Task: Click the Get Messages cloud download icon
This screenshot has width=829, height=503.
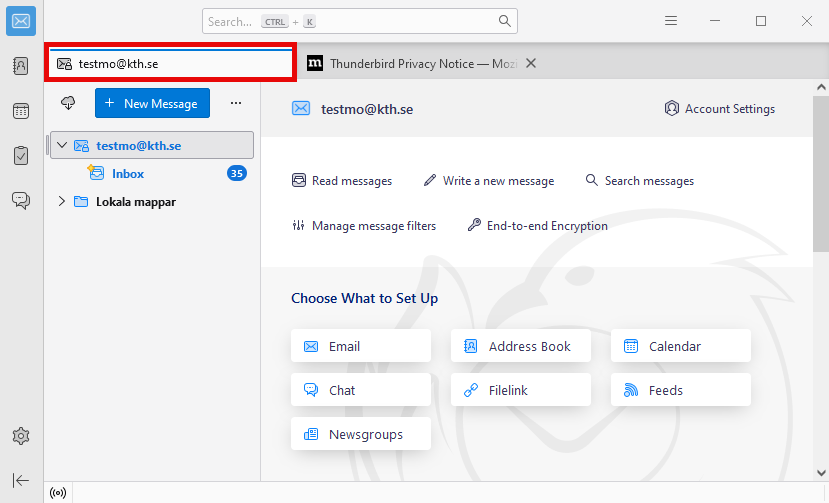Action: [x=69, y=103]
